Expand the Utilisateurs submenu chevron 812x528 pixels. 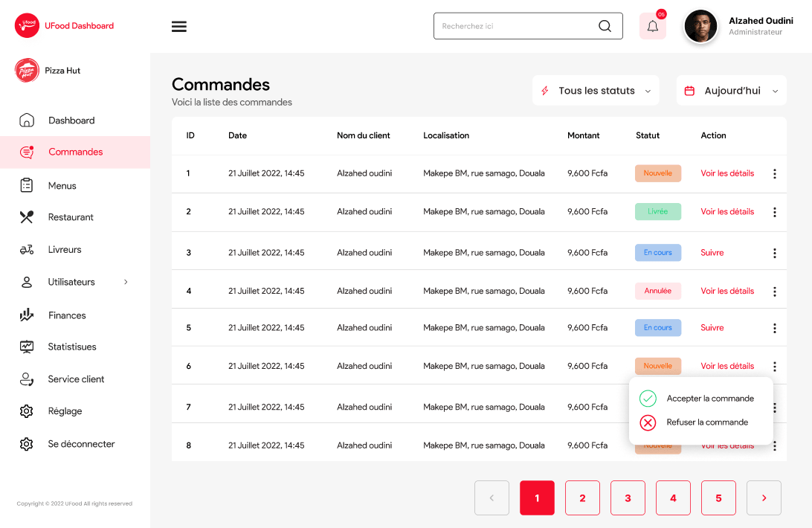126,282
